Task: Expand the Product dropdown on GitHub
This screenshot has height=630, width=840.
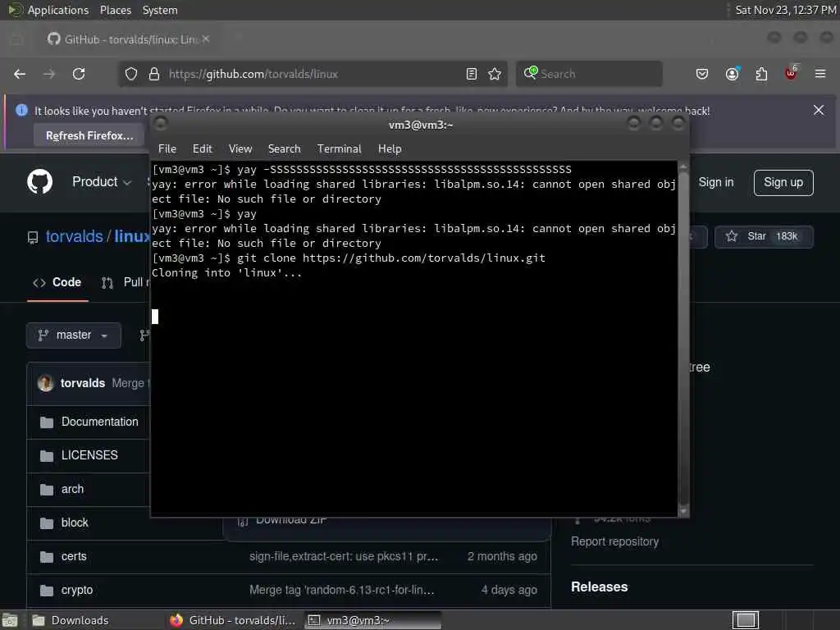Action: pyautogui.click(x=101, y=181)
